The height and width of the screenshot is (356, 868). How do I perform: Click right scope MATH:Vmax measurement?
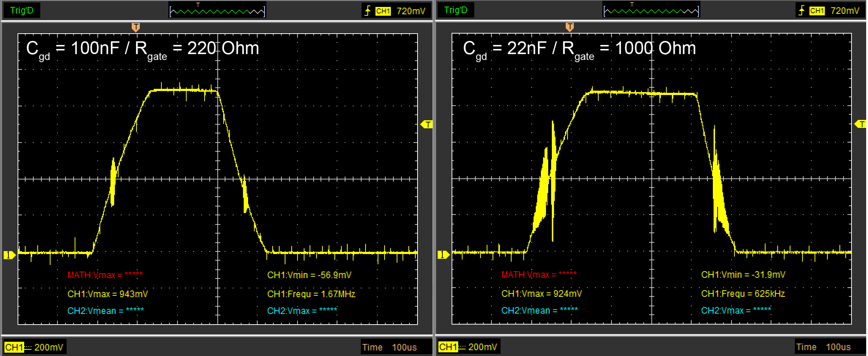click(x=539, y=274)
